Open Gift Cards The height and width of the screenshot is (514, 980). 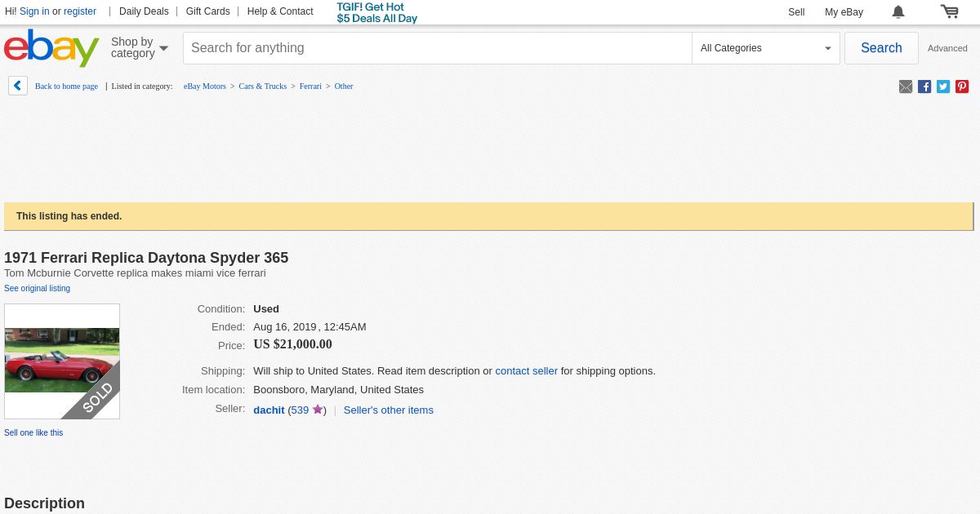pos(207,11)
